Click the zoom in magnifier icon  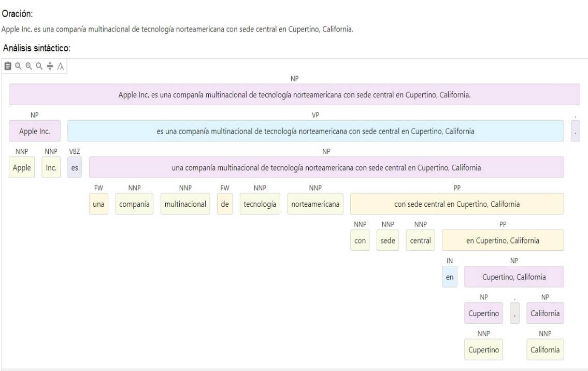(x=28, y=66)
